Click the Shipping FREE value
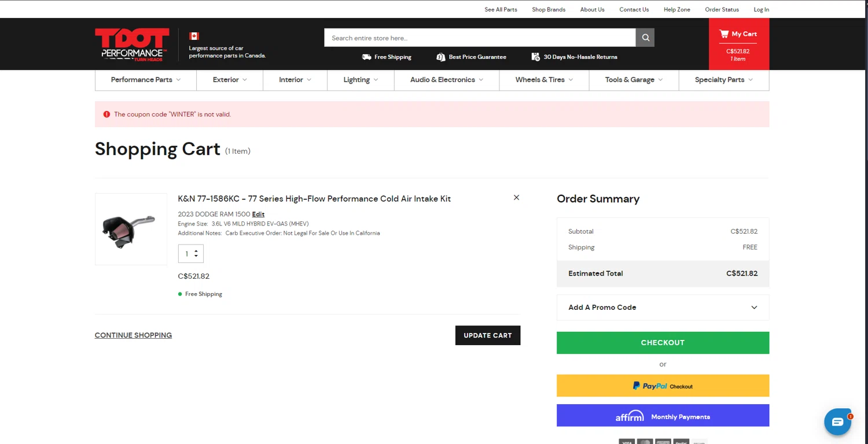Image resolution: width=868 pixels, height=444 pixels. pyautogui.click(x=750, y=247)
